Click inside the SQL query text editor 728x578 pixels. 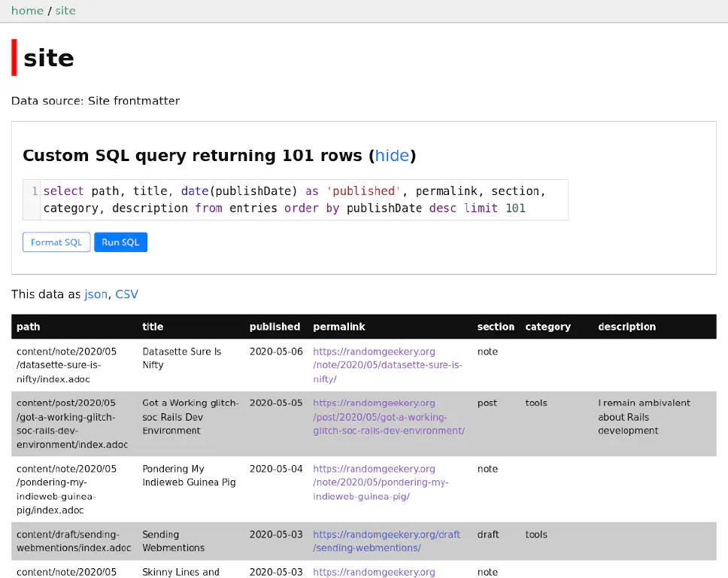coord(301,199)
